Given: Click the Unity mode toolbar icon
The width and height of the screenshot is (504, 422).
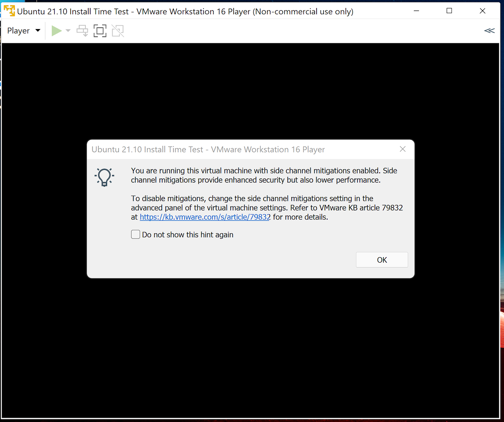Looking at the screenshot, I should point(118,31).
